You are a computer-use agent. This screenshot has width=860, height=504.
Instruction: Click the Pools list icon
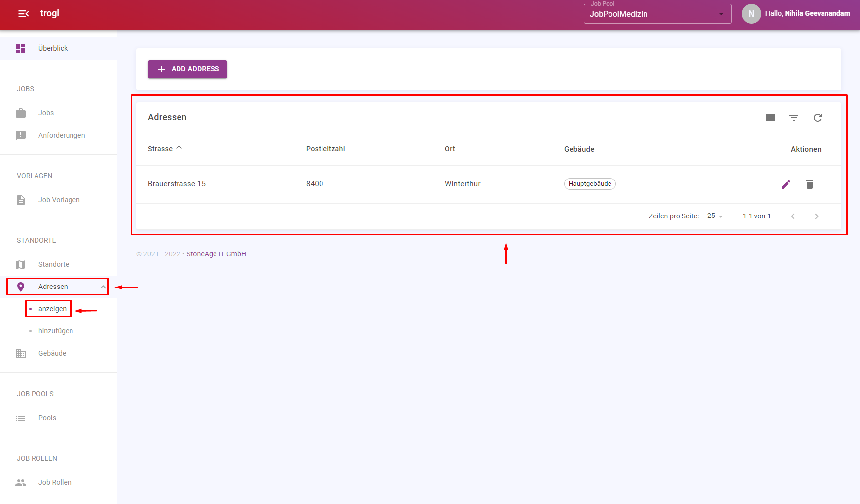21,418
